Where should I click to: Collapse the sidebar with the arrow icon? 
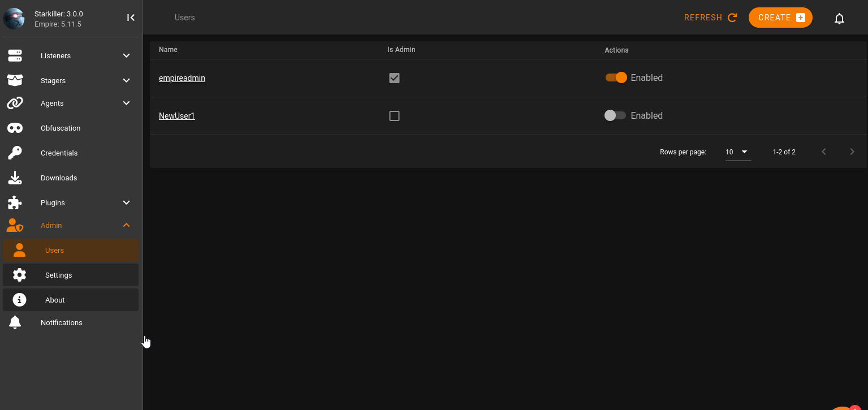click(x=131, y=18)
